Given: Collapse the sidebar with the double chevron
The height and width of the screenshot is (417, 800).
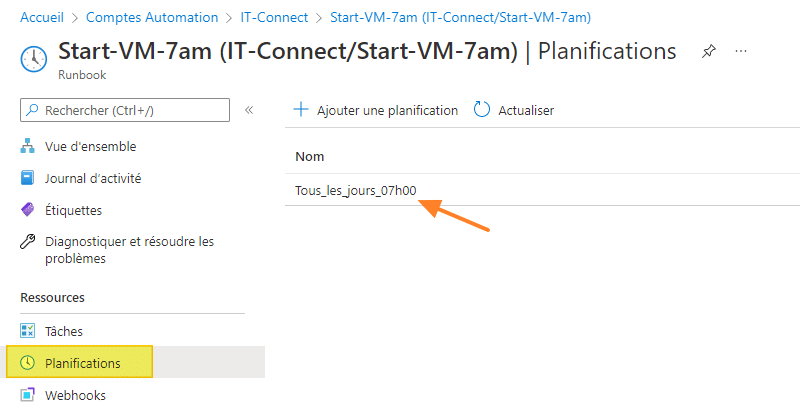Looking at the screenshot, I should click(249, 110).
